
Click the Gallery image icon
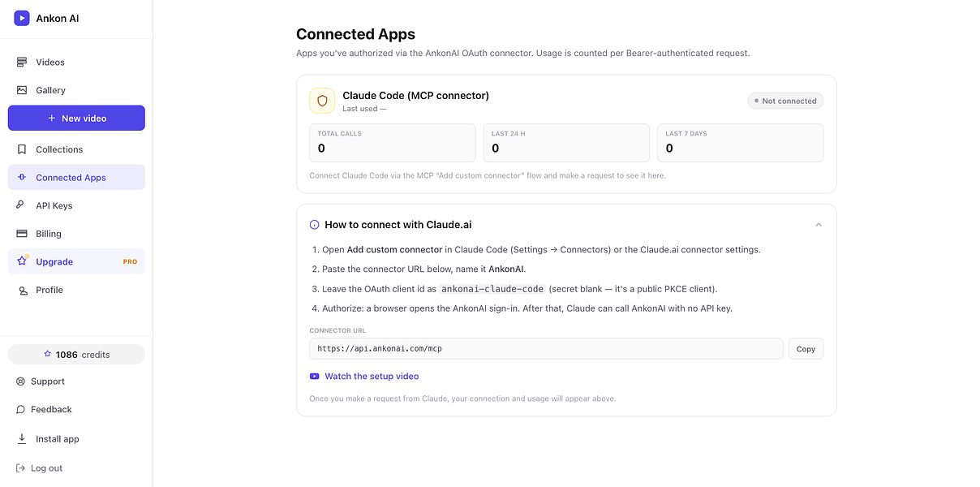click(x=22, y=90)
